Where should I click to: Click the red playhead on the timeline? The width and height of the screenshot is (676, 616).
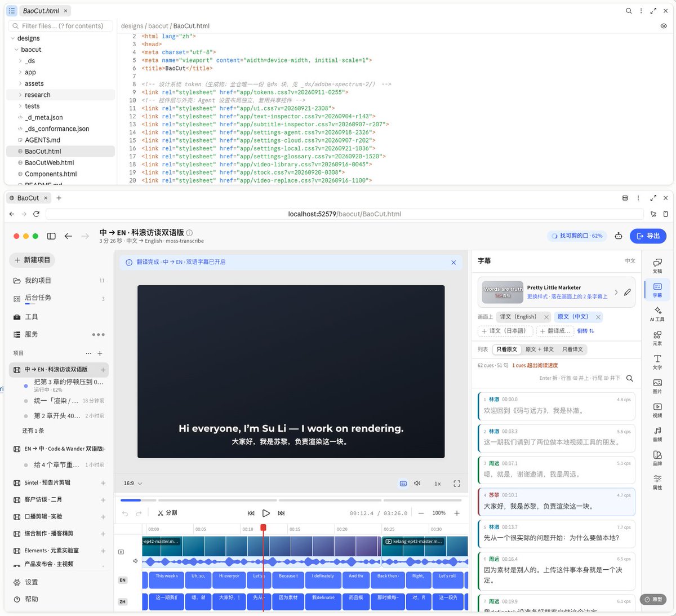point(263,528)
